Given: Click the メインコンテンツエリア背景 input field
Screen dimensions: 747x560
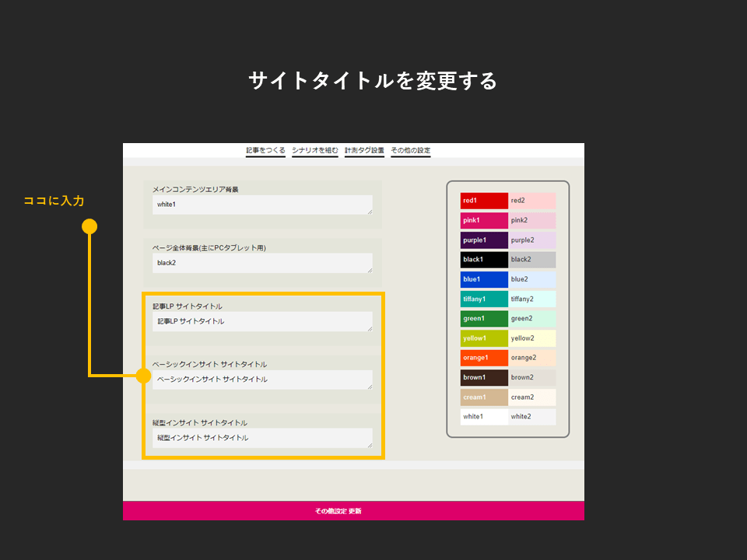Looking at the screenshot, I should pos(262,205).
